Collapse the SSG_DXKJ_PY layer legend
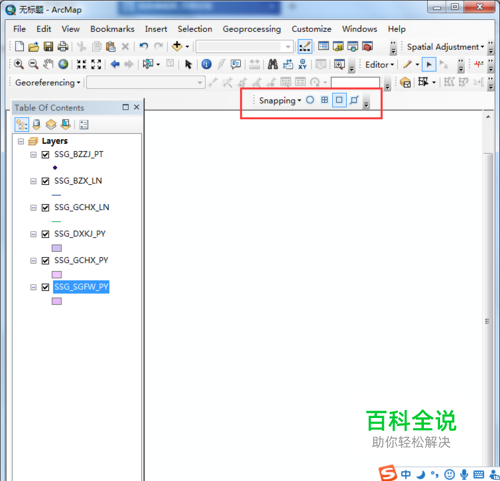The width and height of the screenshot is (500, 481). pyautogui.click(x=33, y=234)
